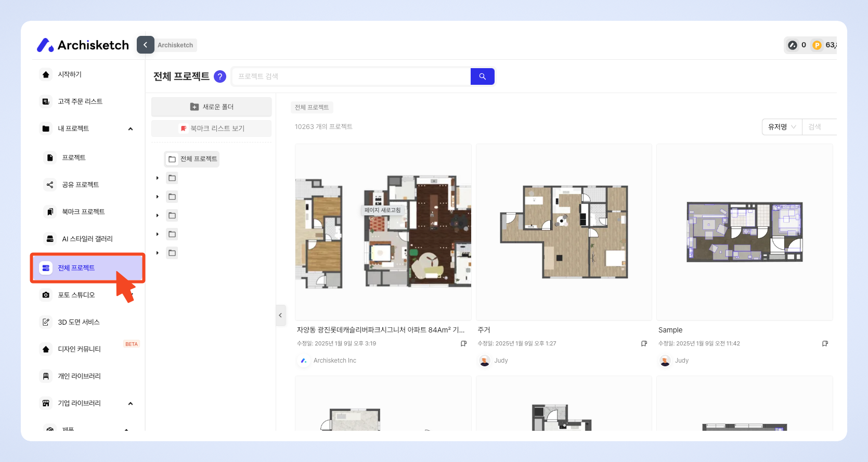Toggle bookmark on the Sample project
The width and height of the screenshot is (868, 462).
tap(825, 343)
